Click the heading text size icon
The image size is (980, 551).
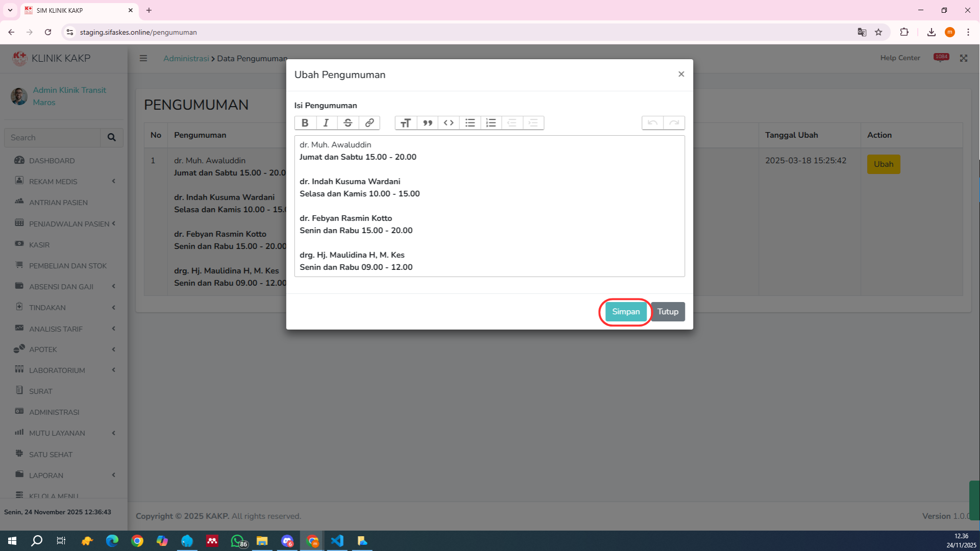406,123
